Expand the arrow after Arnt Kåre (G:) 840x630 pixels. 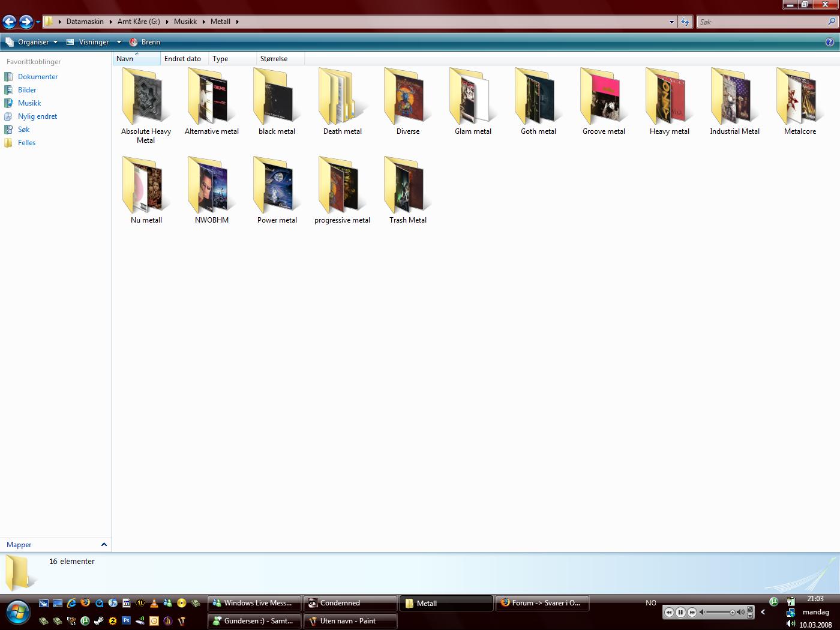[167, 22]
